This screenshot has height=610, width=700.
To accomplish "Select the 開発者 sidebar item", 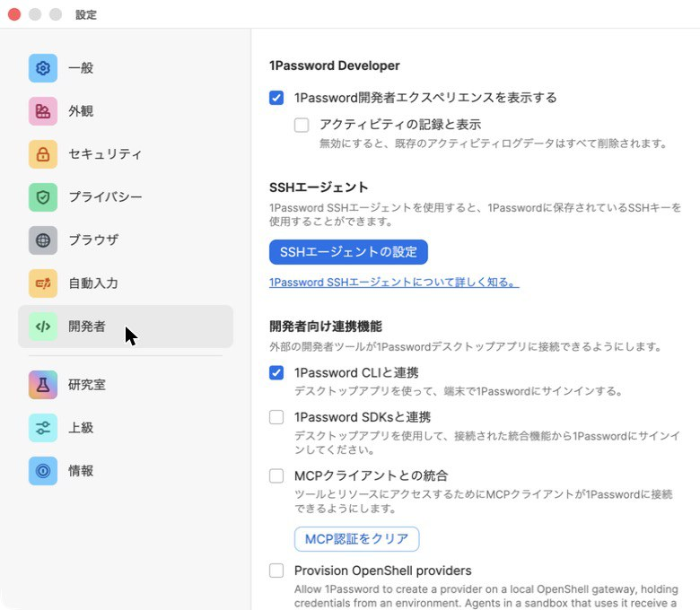I will point(126,327).
